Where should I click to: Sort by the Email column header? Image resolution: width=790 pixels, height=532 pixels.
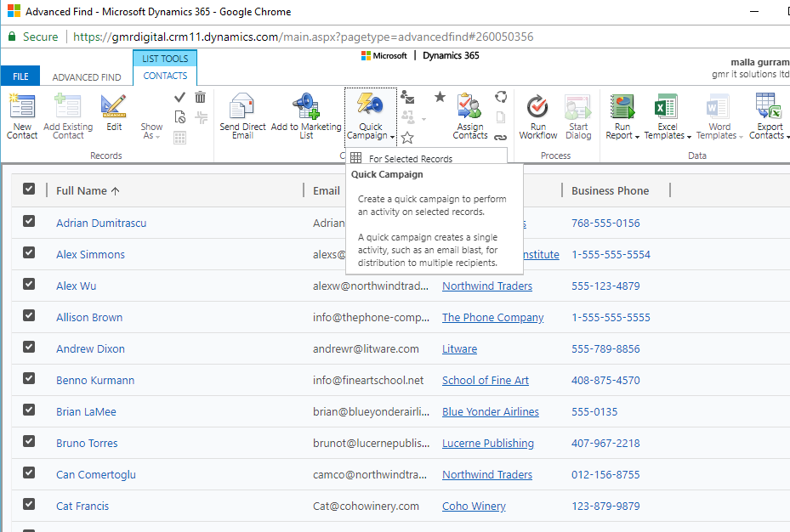tap(327, 190)
